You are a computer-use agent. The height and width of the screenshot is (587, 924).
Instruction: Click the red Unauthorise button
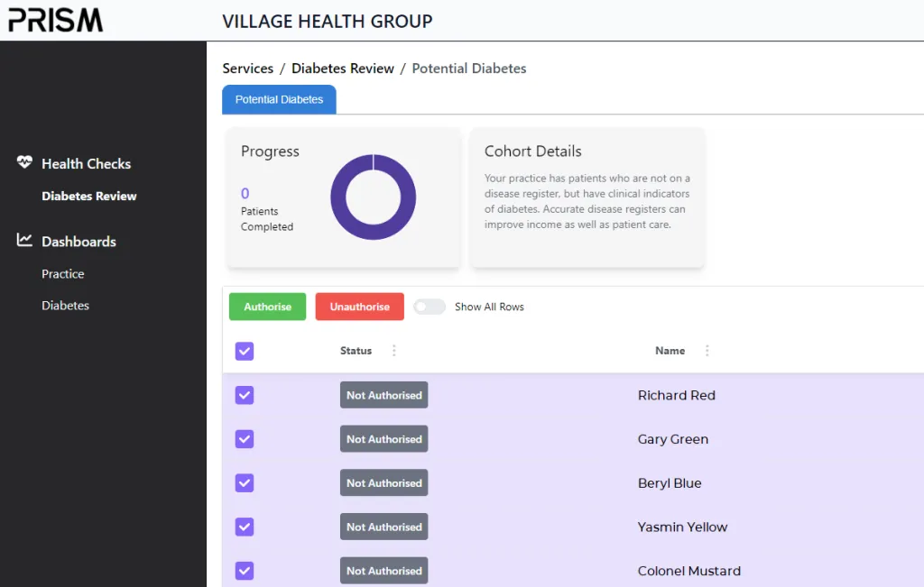(x=359, y=307)
